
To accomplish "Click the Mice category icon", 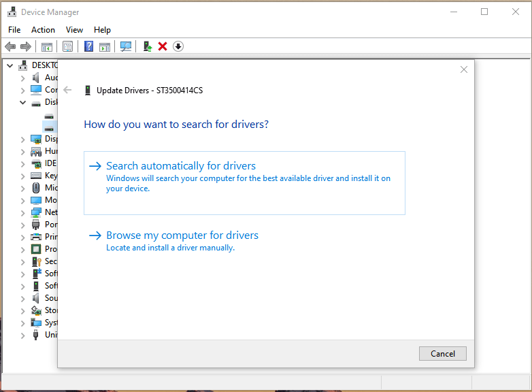I will [36, 188].
